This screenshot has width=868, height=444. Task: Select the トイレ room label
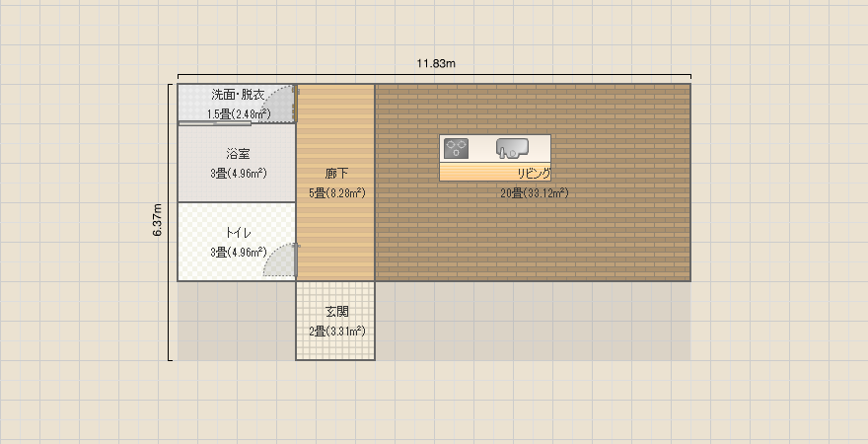coord(238,233)
